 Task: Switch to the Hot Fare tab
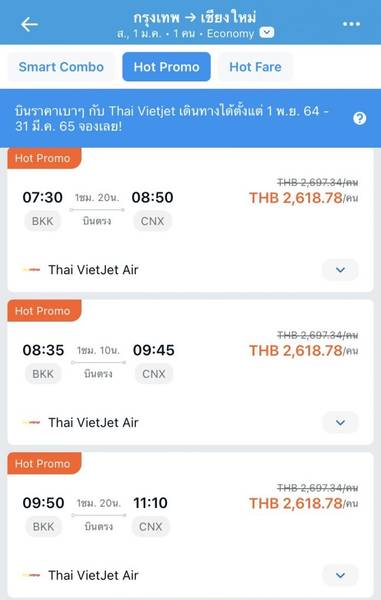point(256,67)
